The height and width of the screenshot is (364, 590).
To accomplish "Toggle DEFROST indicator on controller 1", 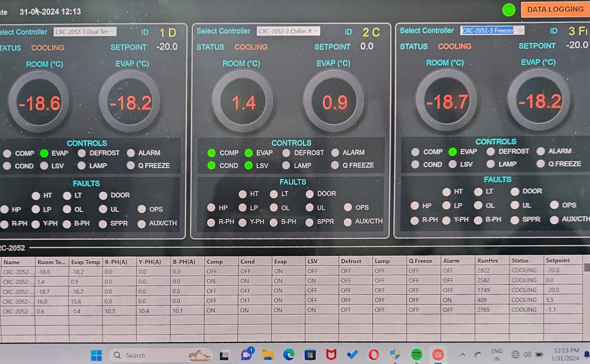I will click(x=82, y=153).
